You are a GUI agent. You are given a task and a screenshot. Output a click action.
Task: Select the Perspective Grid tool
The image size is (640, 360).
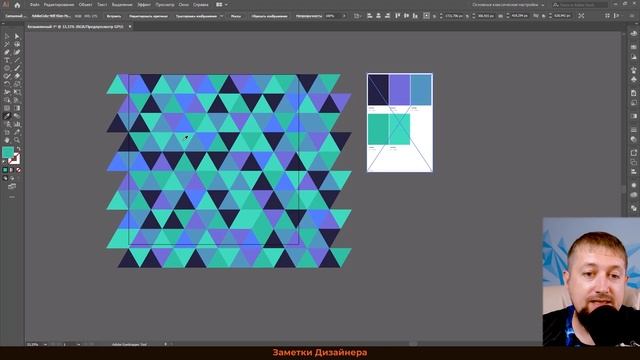tap(17, 100)
